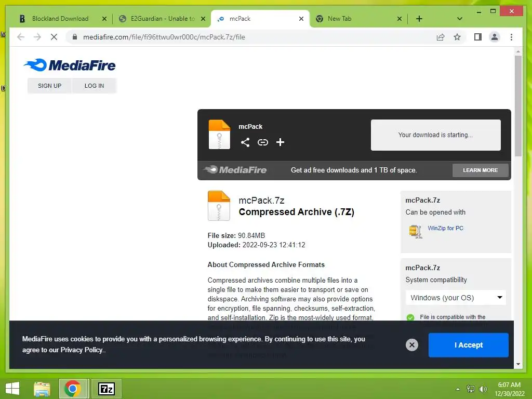Dismiss cookie banner with X icon

[x=412, y=345]
